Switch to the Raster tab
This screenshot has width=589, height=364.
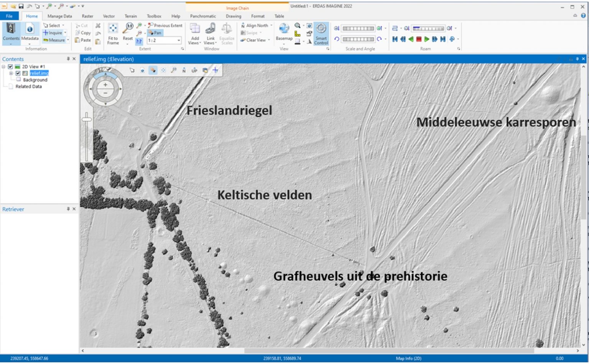[x=87, y=16]
